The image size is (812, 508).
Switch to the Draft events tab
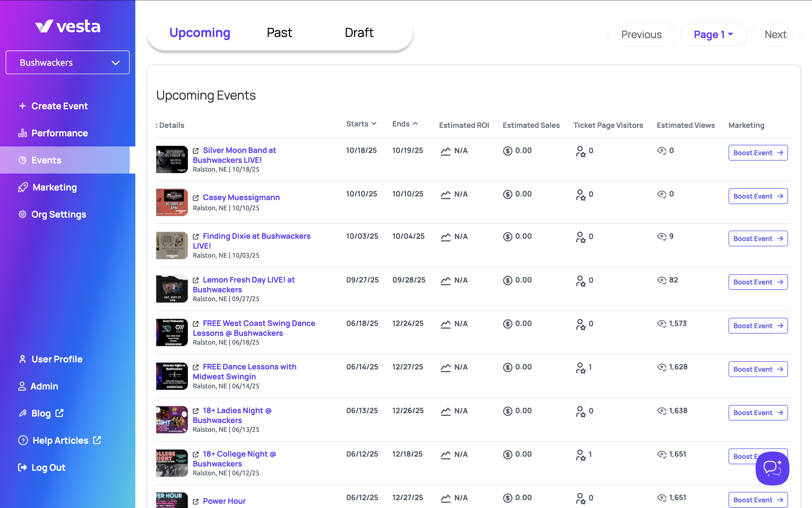pos(359,32)
